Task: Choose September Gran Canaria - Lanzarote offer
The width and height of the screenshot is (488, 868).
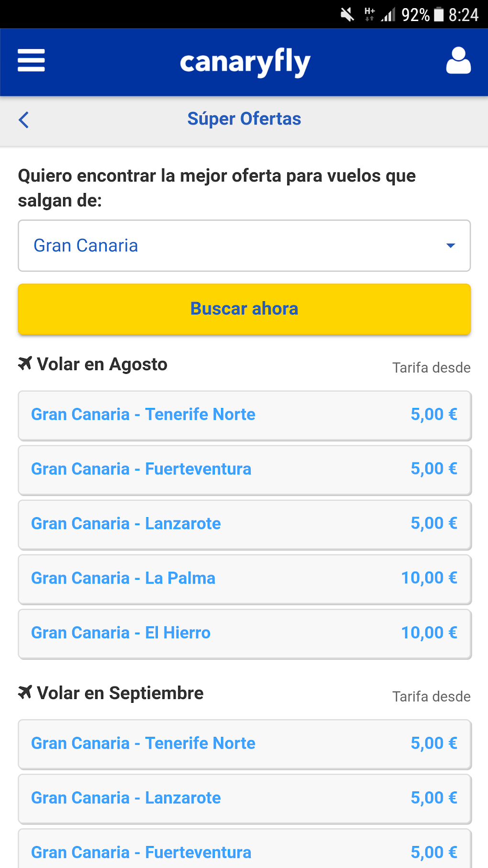Action: click(244, 798)
